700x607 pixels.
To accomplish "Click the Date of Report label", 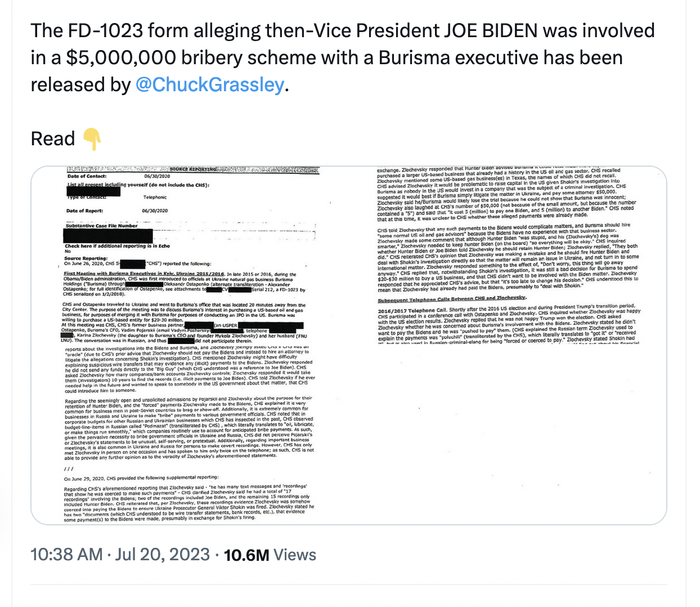I will pos(84,211).
